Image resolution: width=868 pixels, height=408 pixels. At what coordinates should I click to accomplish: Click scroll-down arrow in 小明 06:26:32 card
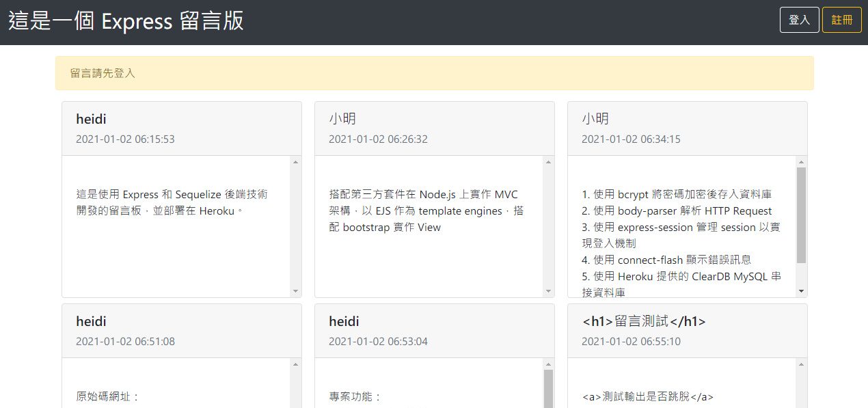[548, 291]
